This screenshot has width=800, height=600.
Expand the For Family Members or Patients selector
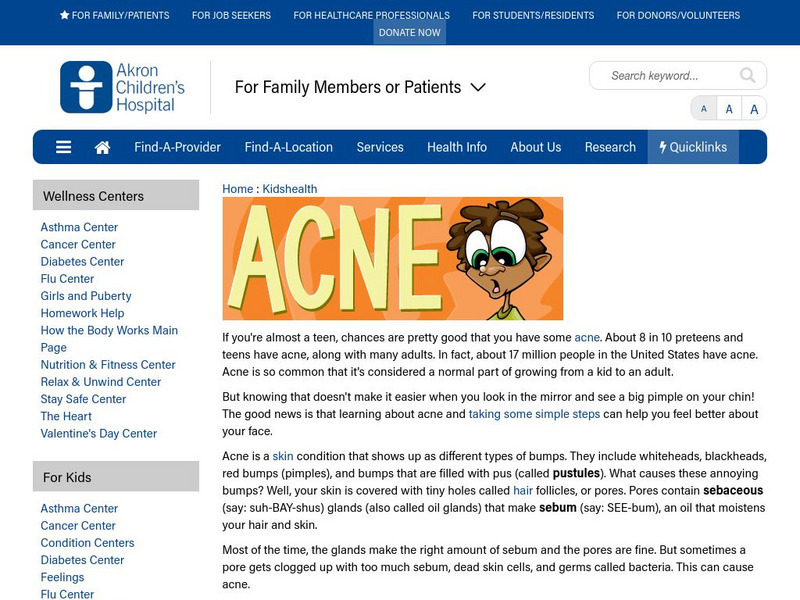(x=478, y=88)
